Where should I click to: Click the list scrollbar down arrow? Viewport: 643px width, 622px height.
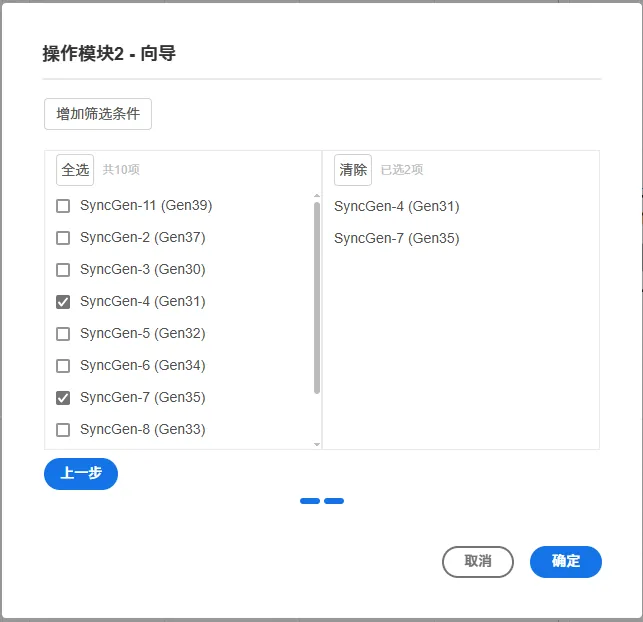point(317,444)
